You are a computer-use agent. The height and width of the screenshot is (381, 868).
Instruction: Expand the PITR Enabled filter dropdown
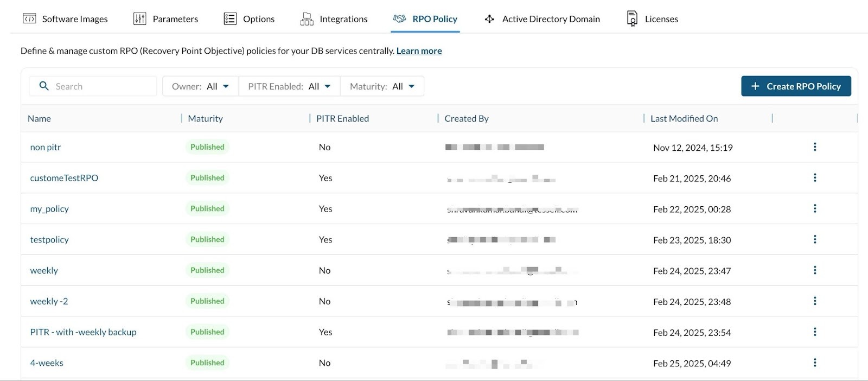click(x=289, y=86)
